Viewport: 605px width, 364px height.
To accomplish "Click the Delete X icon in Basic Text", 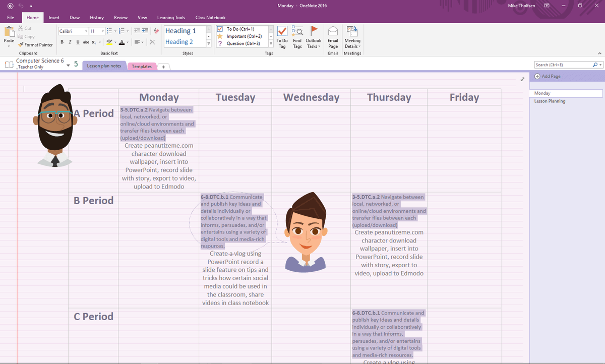I will (152, 42).
